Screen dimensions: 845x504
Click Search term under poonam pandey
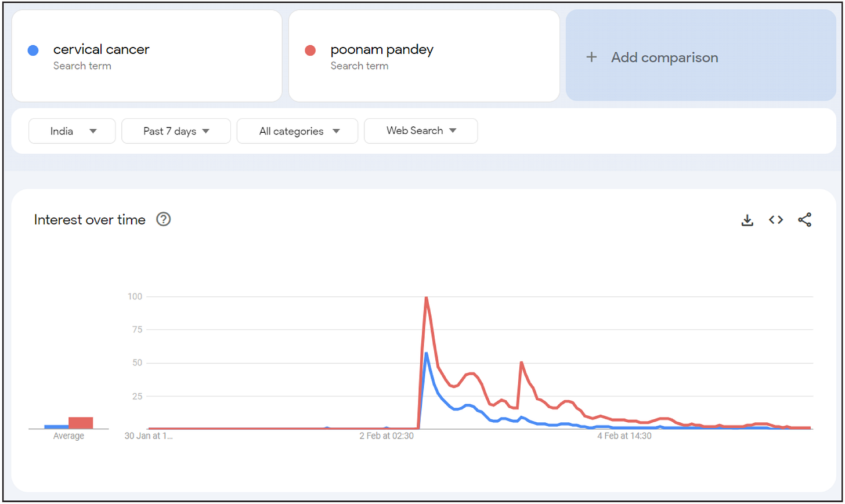click(360, 66)
